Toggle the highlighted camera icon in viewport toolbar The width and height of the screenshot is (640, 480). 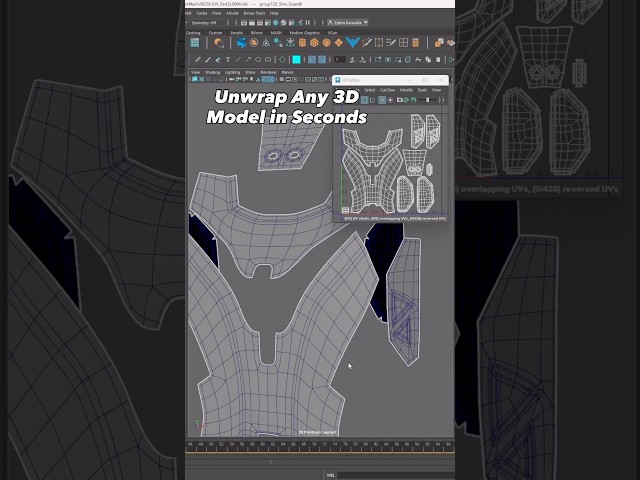[x=195, y=79]
